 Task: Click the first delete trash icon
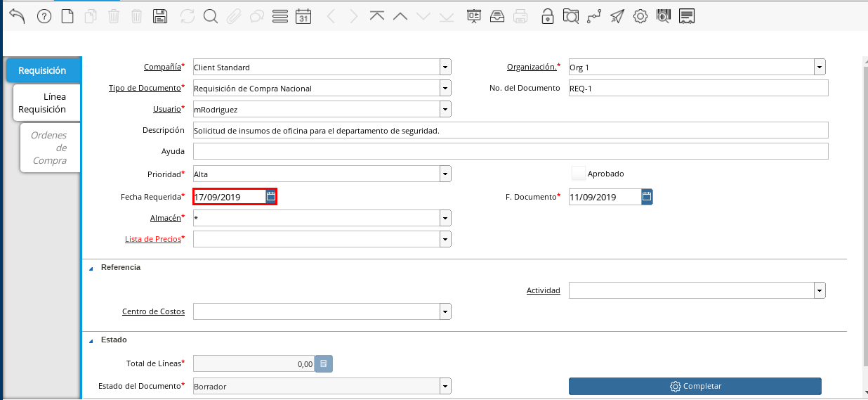[114, 16]
